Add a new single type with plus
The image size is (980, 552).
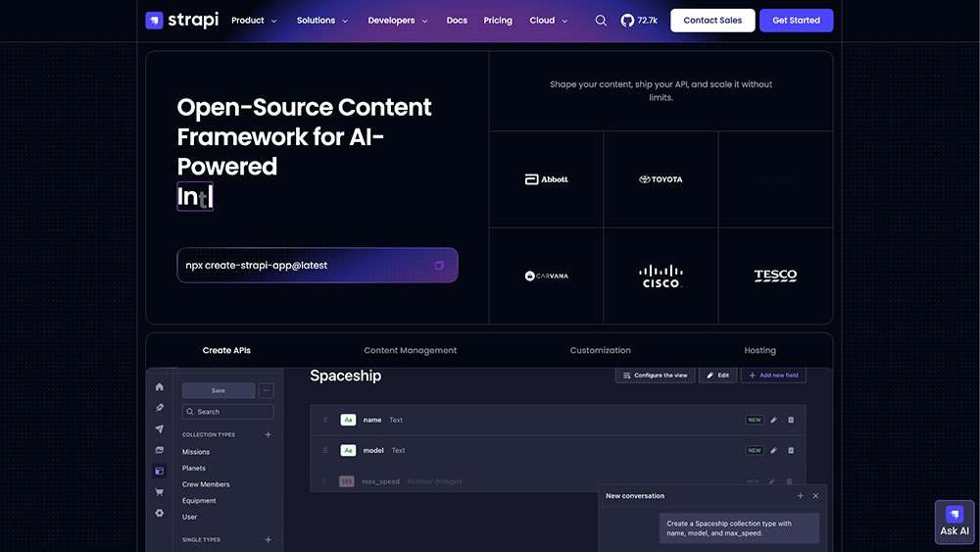coord(269,539)
